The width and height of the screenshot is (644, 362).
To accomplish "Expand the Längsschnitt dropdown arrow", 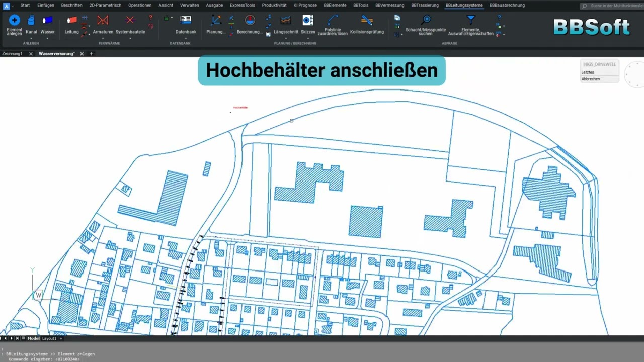I will click(286, 38).
